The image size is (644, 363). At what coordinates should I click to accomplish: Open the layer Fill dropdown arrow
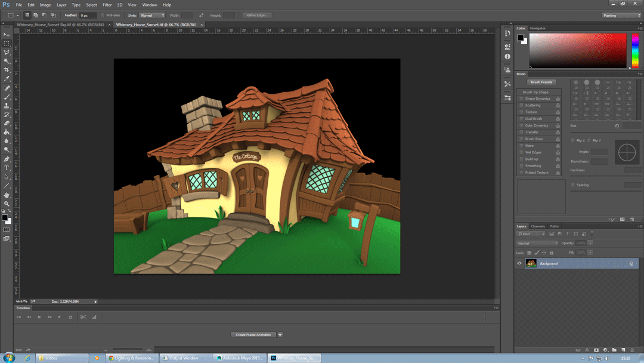pyautogui.click(x=590, y=253)
